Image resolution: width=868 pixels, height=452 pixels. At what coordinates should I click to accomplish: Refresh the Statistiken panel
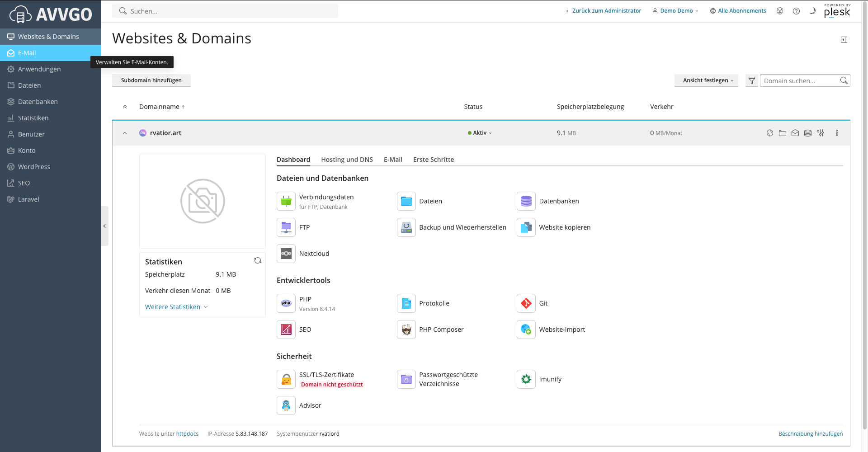coord(258,260)
